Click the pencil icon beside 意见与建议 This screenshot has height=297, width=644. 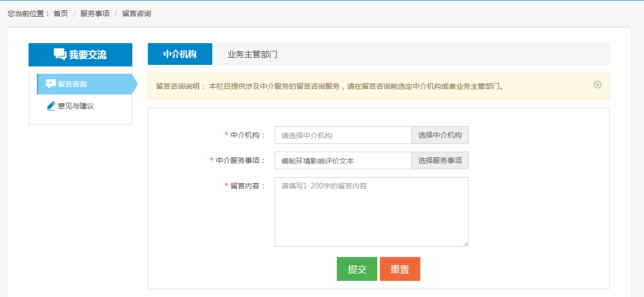tap(51, 106)
